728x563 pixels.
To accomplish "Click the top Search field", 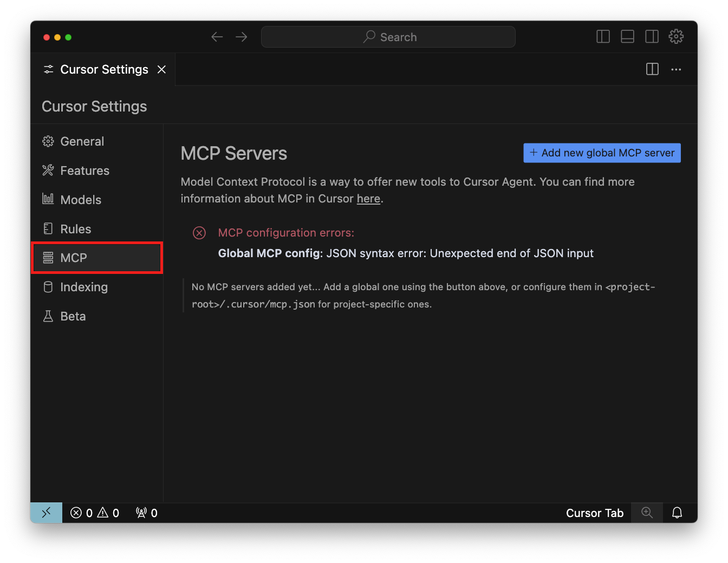I will coord(388,37).
